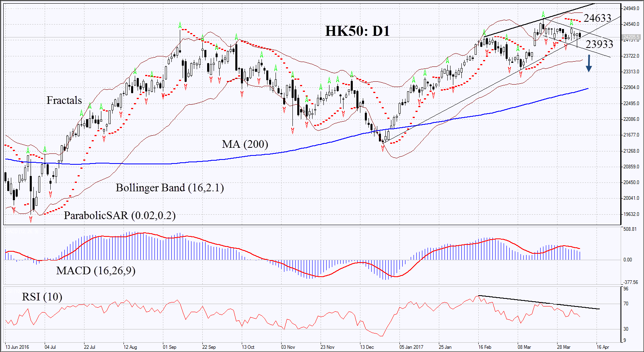Screen dimensions: 644x352
Task: Click the blue downward forecast arrow
Action: [588, 64]
